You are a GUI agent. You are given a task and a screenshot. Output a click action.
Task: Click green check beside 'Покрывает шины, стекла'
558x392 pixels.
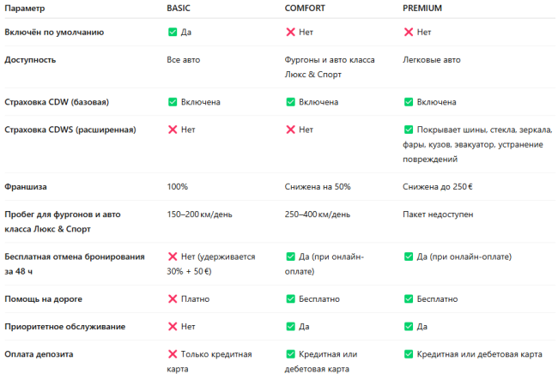tap(409, 130)
